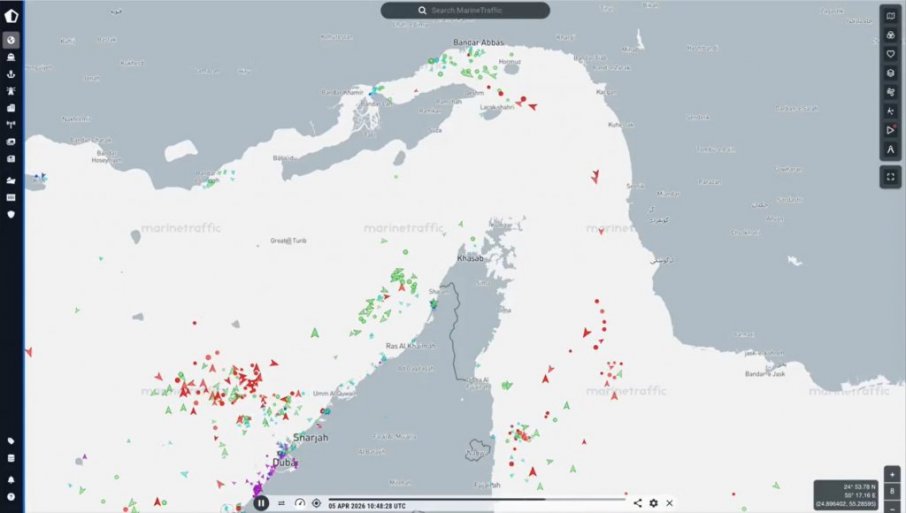
Task: Toggle the map filters icon on right toolbar
Action: coord(891,35)
